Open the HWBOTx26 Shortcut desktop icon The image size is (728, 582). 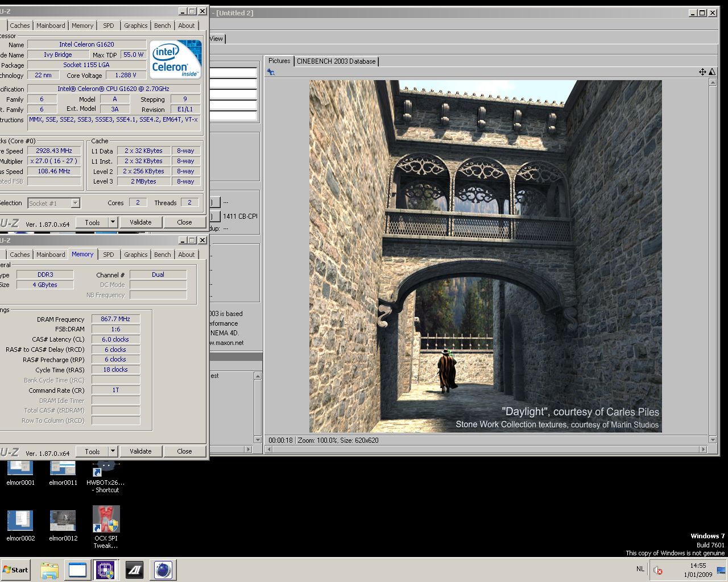pos(106,476)
